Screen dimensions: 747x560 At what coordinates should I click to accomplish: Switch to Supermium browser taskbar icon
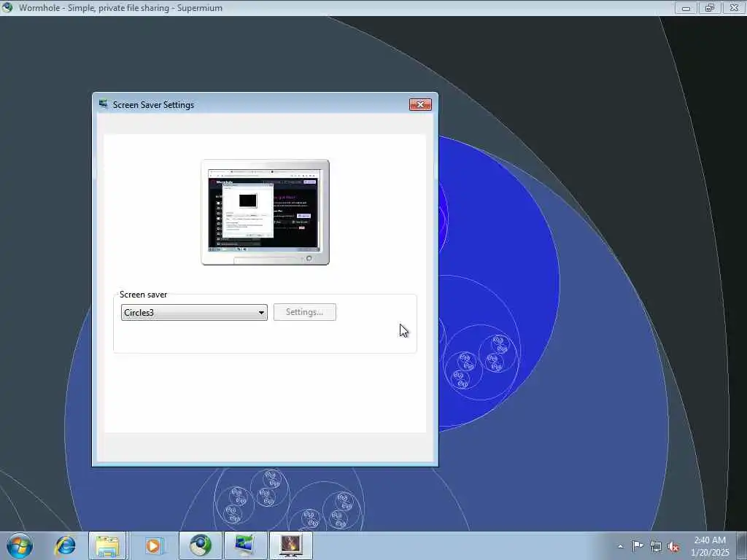click(x=200, y=545)
